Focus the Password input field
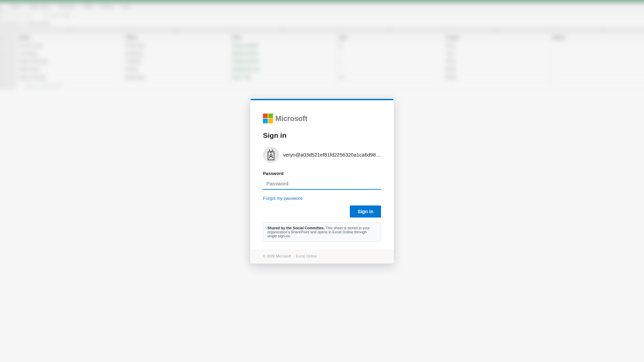Viewport: 644px width, 362px height. [x=322, y=184]
